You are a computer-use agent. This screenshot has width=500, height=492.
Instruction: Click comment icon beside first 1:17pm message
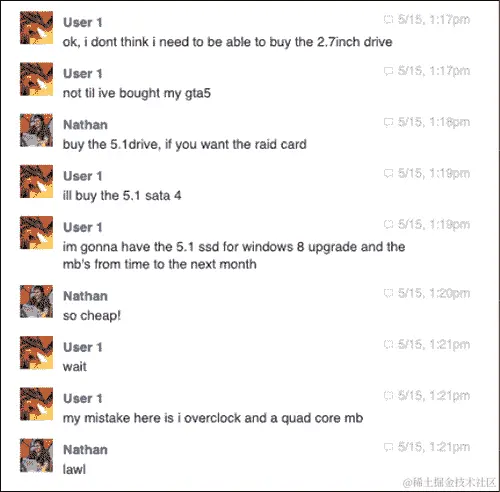388,20
